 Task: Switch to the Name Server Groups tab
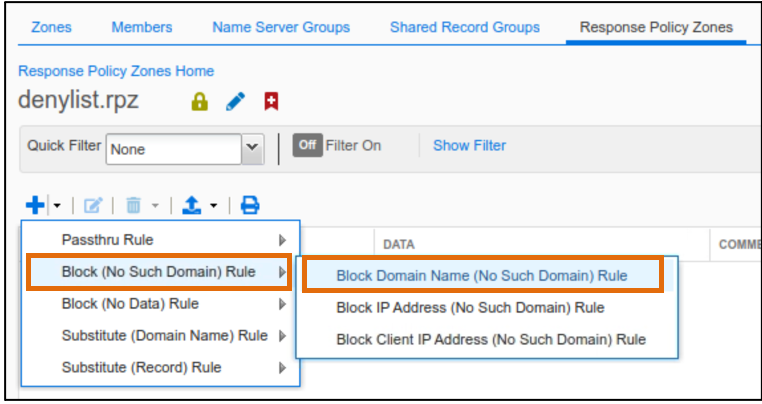(281, 27)
